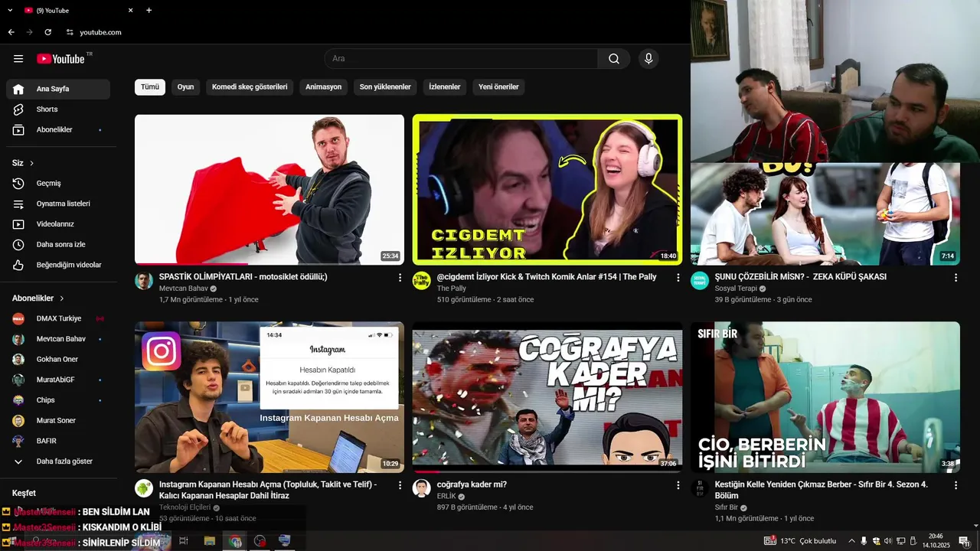Open the notification center icon

[963, 541]
